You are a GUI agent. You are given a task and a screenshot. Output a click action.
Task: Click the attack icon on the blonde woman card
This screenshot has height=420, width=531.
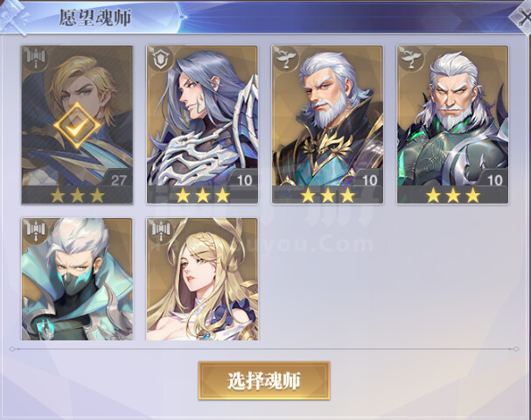point(161,230)
